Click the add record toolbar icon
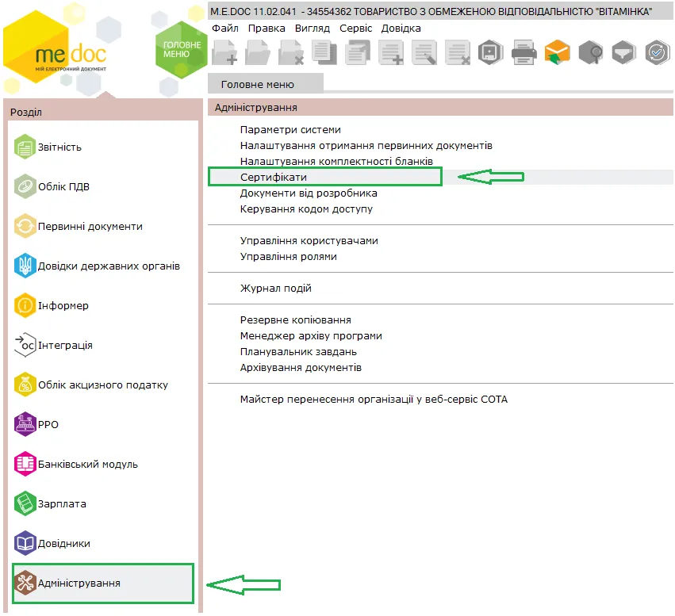This screenshot has width=675, height=616. pos(391,52)
